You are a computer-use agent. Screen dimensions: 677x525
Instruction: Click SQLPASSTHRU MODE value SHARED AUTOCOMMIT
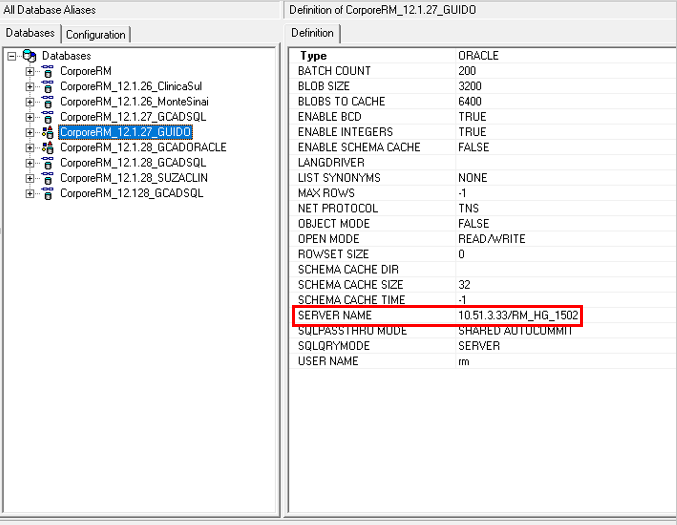(515, 331)
